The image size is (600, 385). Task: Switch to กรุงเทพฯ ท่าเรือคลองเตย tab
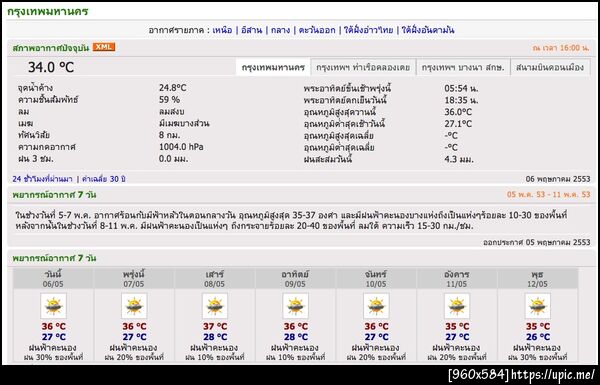pyautogui.click(x=363, y=67)
